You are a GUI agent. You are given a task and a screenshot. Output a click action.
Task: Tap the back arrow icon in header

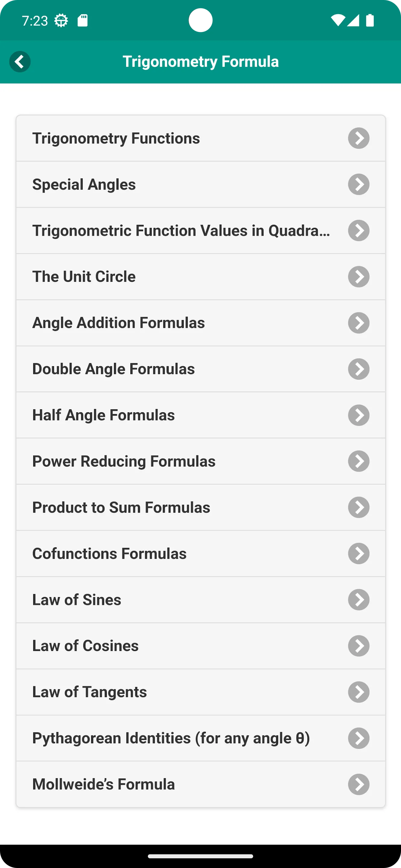20,62
